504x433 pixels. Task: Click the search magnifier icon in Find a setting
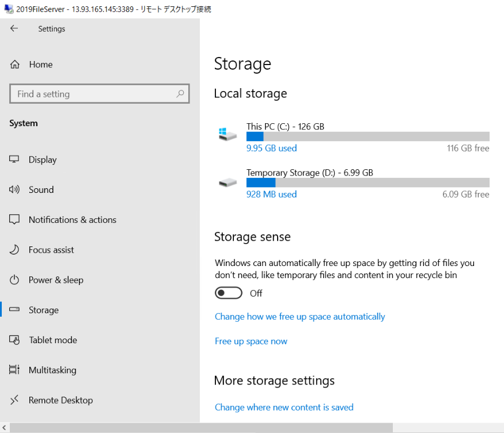pos(180,94)
